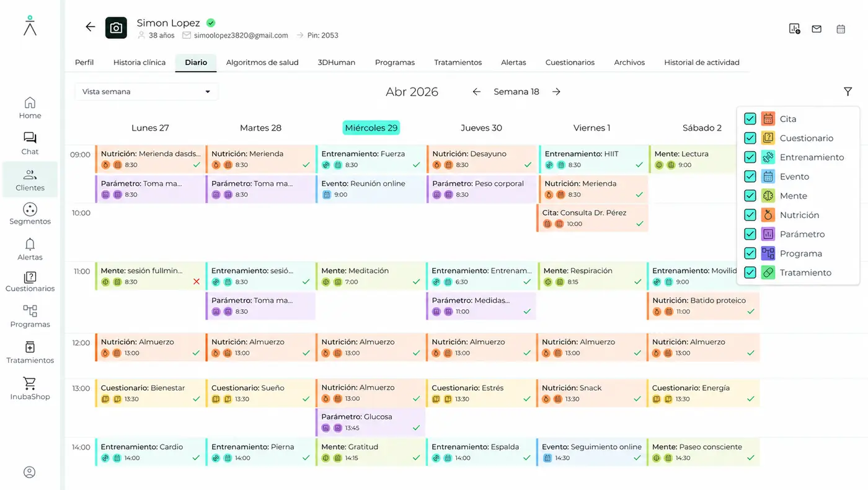
Task: Open the Alertas tab
Action: coord(513,63)
